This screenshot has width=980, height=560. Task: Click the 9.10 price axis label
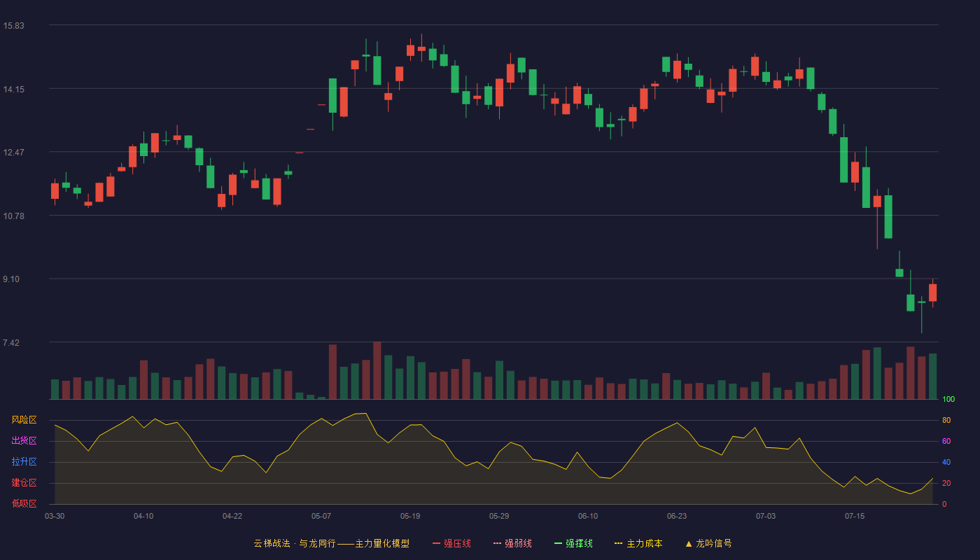(x=13, y=279)
